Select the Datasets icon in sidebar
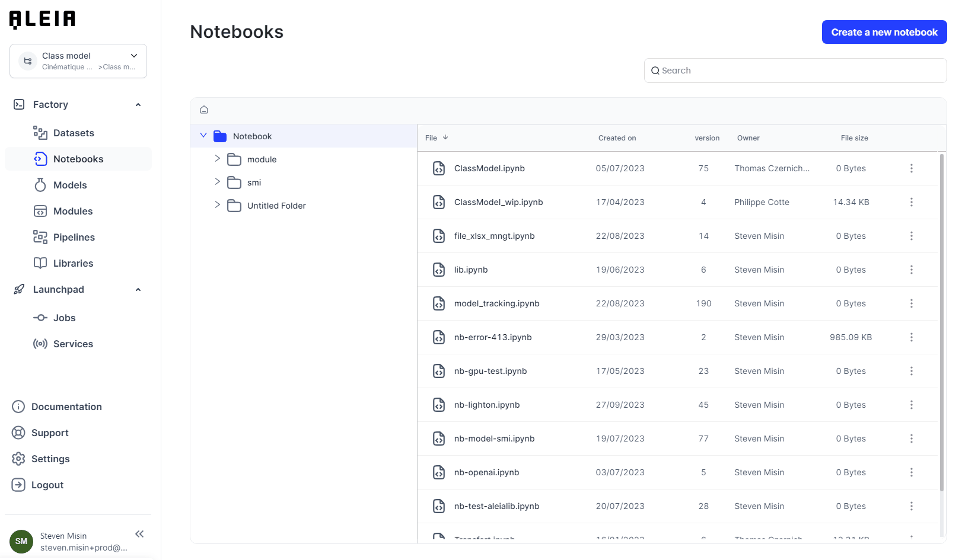962x560 pixels. (40, 133)
